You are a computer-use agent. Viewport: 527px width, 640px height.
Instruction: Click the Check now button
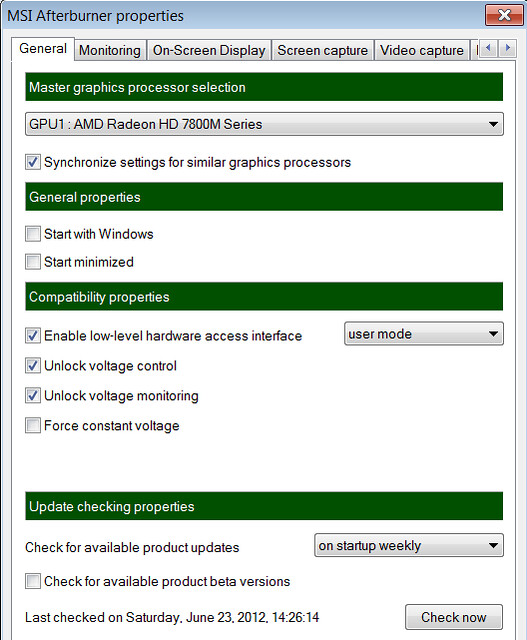[454, 617]
